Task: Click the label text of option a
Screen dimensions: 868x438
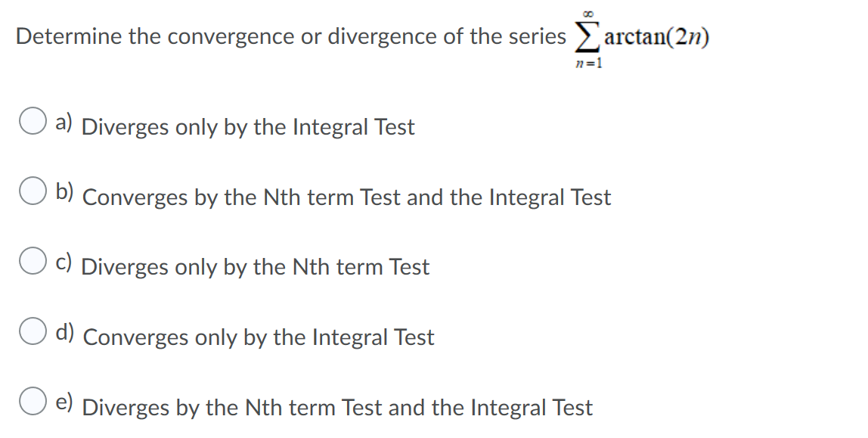Action: tap(248, 127)
